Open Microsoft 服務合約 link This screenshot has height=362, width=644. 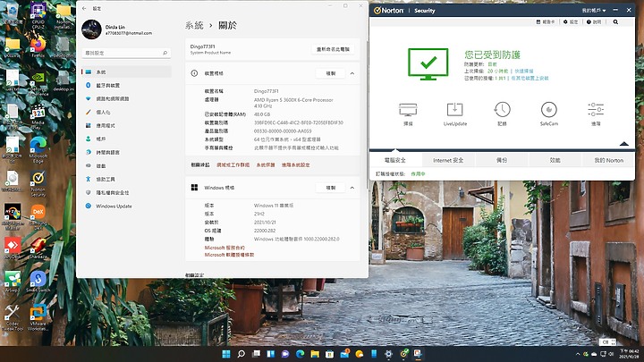225,248
